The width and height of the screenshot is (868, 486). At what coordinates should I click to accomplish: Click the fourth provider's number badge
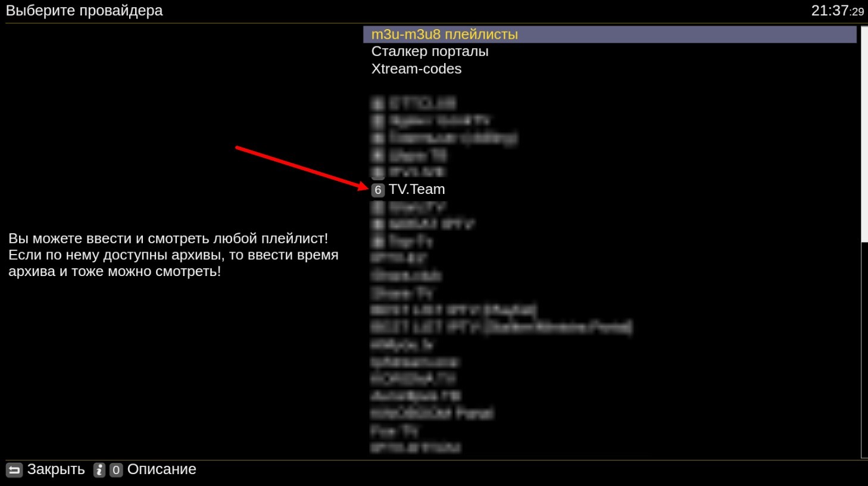pos(377,155)
